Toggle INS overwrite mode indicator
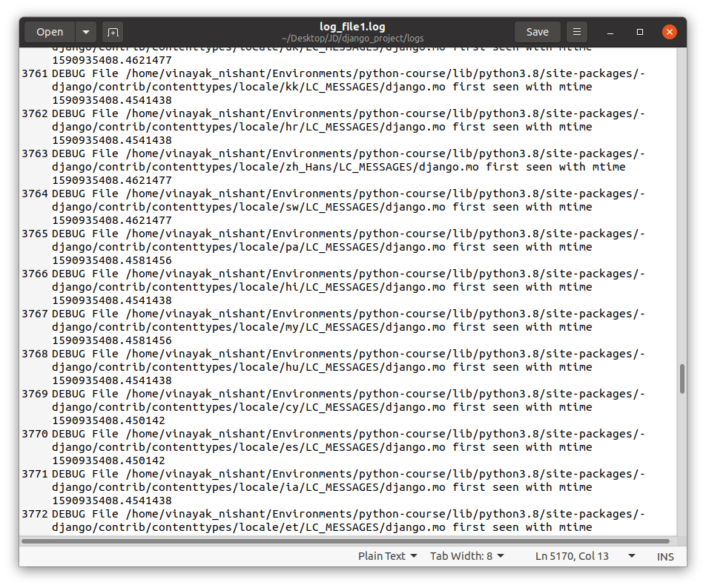The height and width of the screenshot is (588, 706). [x=665, y=556]
